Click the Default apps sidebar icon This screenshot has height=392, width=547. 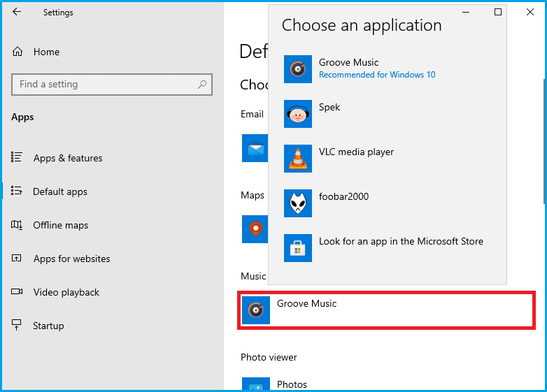pos(16,191)
